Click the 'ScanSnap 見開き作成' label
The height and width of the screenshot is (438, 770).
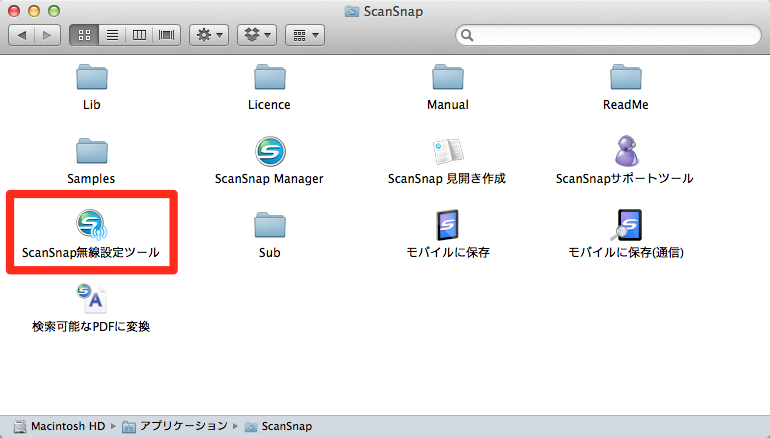447,179
